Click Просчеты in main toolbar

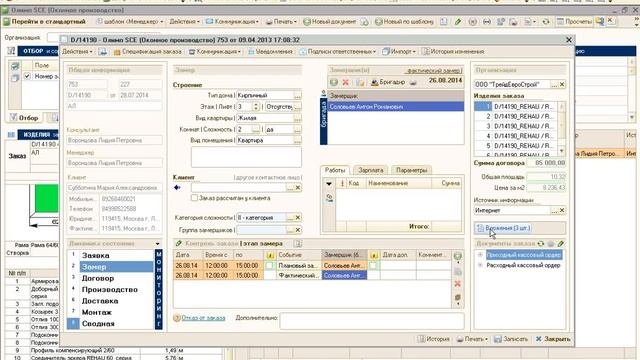[x=574, y=22]
